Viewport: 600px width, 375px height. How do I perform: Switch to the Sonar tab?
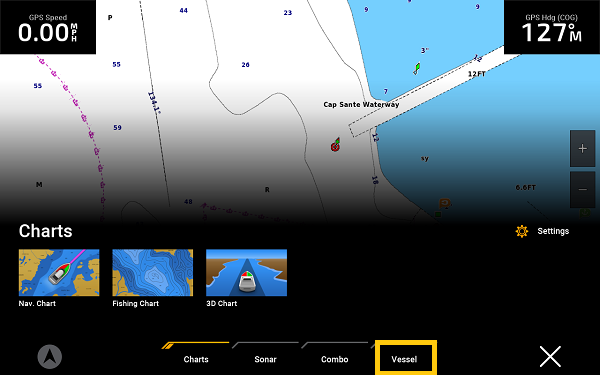(x=265, y=359)
